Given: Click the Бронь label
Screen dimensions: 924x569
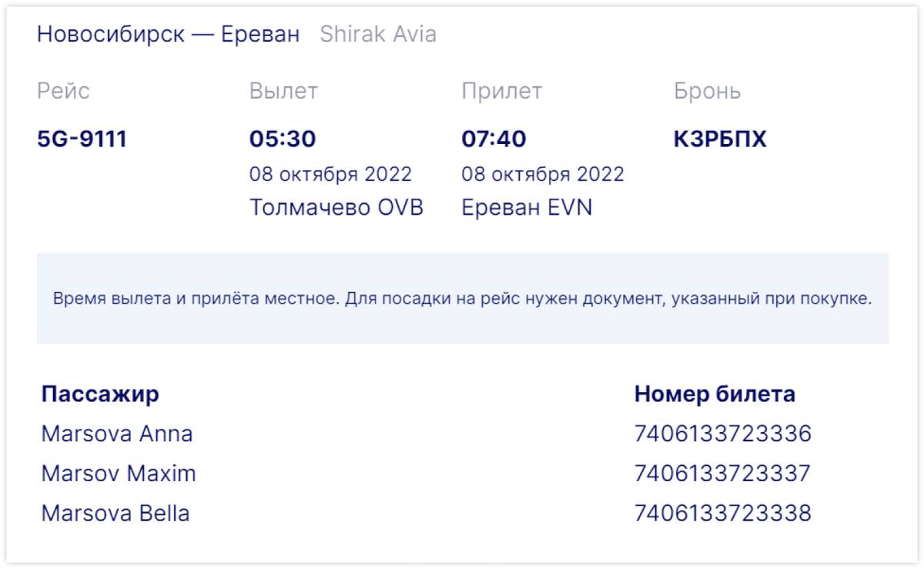Looking at the screenshot, I should pos(708,91).
